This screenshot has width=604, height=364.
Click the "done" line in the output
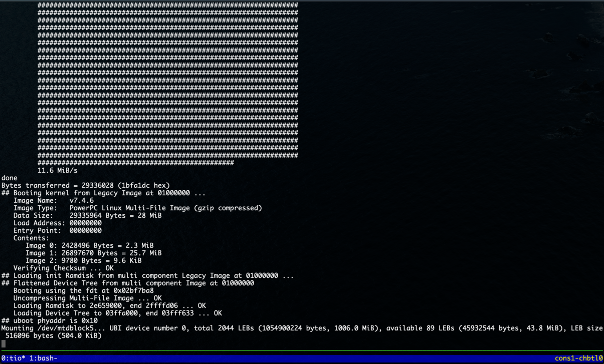click(10, 178)
